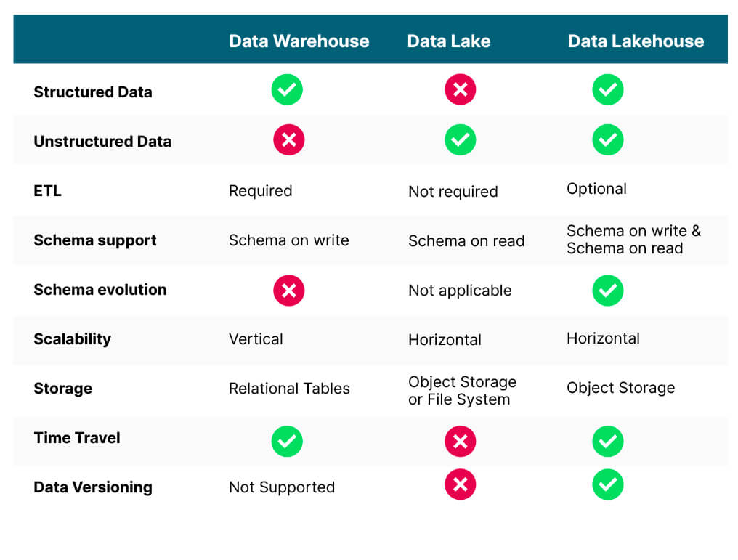Click the Schema evolution red X under Data Warehouse

288,291
